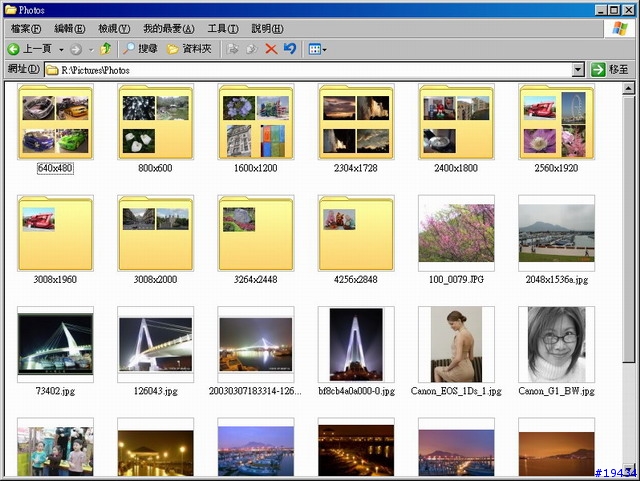Click the vertical scrollbar thumb
640x481 pixels.
pyautogui.click(x=628, y=229)
